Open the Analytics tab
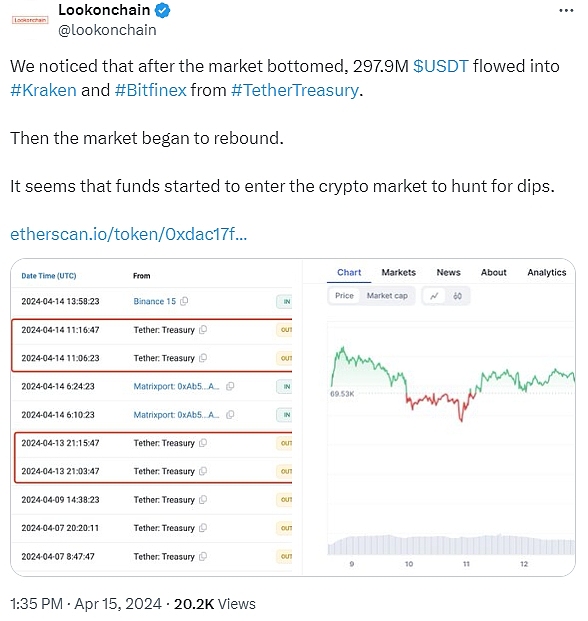Screen dimensions: 588x621 pos(546,272)
